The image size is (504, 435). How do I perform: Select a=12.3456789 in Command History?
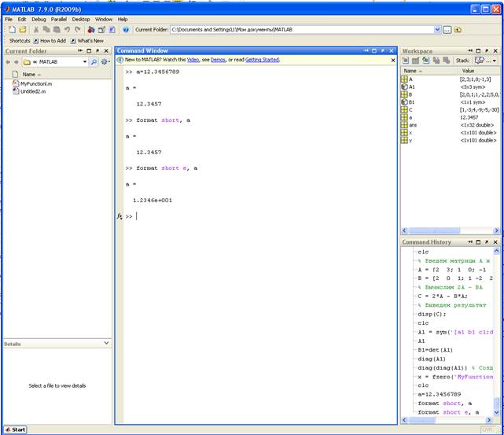click(x=439, y=394)
